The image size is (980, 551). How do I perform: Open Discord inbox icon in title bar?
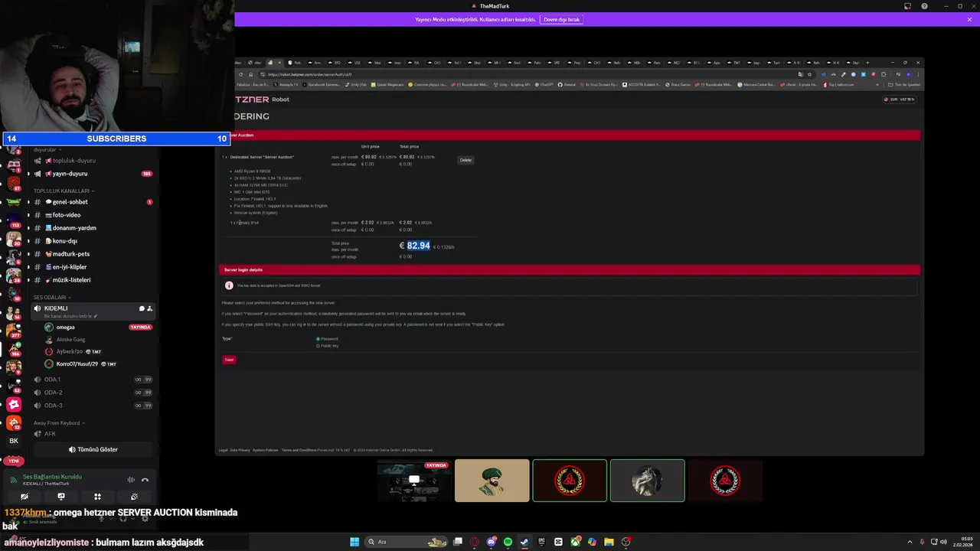click(908, 6)
